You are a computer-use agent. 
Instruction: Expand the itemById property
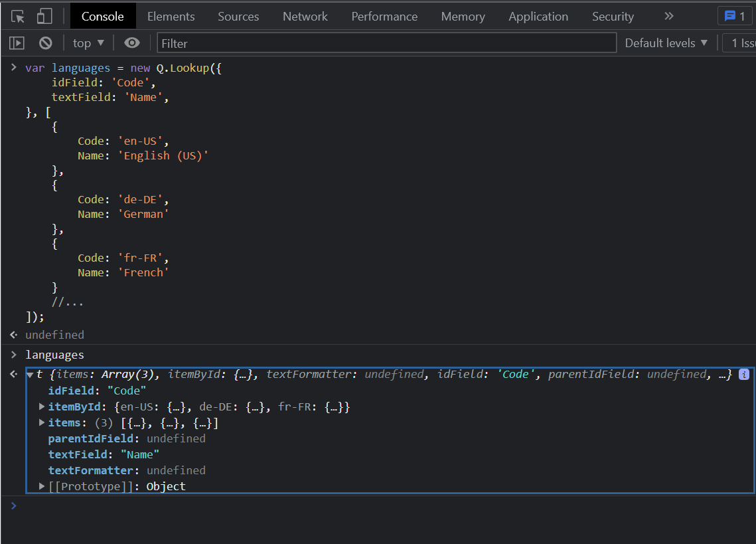[x=41, y=407]
